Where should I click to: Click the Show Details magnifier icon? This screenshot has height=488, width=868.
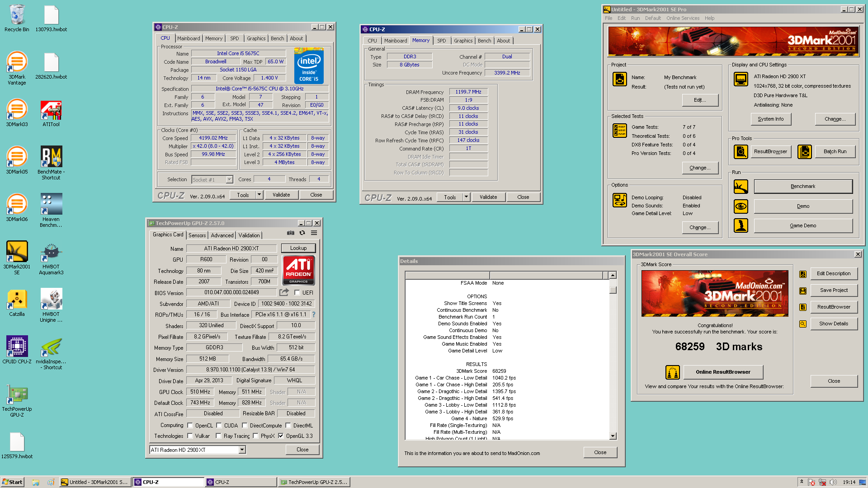click(x=803, y=324)
